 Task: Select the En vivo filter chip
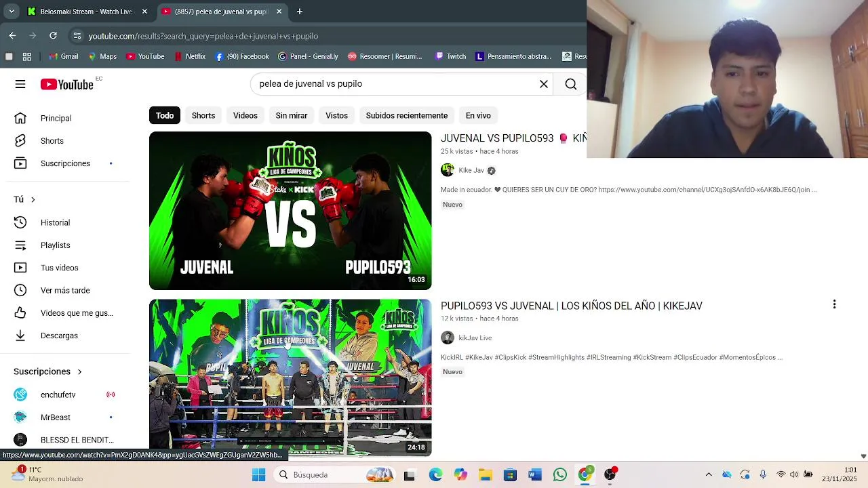478,115
